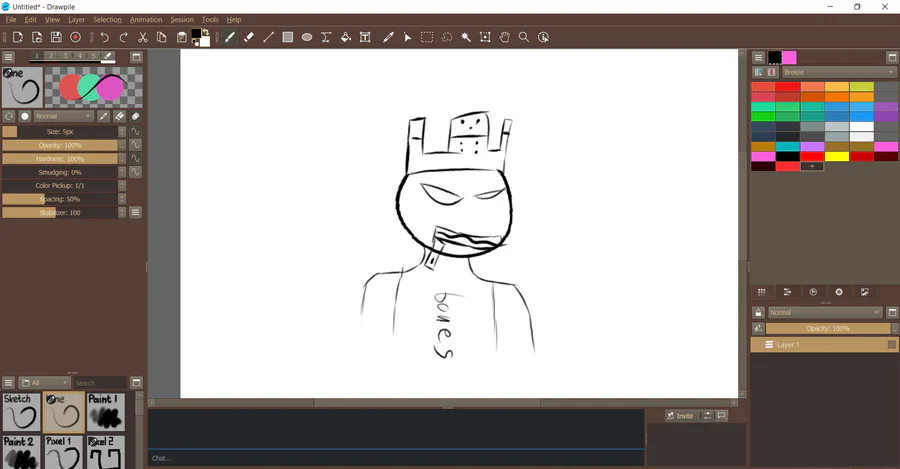
Task: Save the drawing with the floppy icon
Action: pyautogui.click(x=56, y=37)
